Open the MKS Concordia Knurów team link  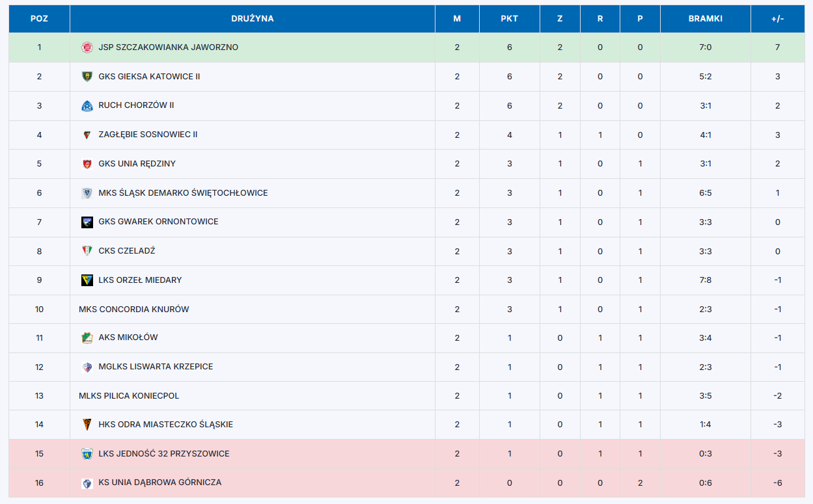click(x=134, y=309)
